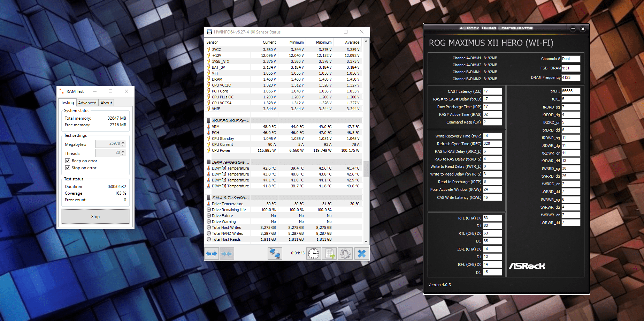The width and height of the screenshot is (644, 321).
Task: Click the HWiNFO64 title bar app icon
Action: [209, 32]
